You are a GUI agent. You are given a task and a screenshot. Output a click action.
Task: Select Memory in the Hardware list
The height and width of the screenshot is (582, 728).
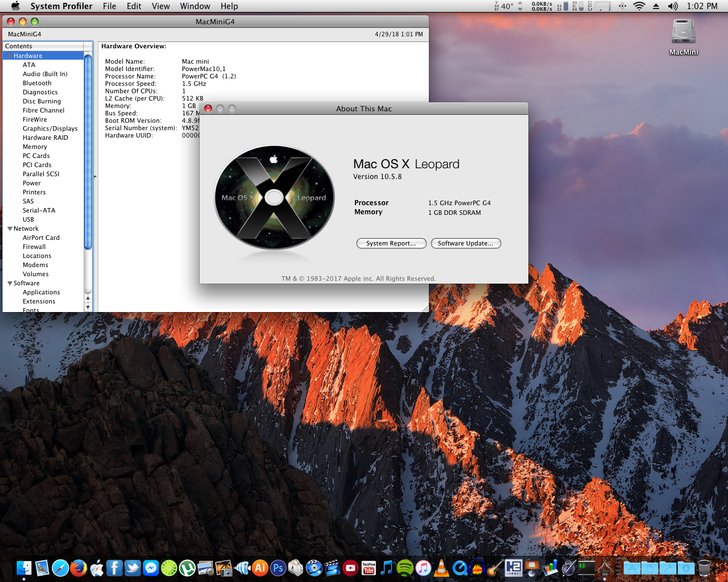pyautogui.click(x=35, y=147)
